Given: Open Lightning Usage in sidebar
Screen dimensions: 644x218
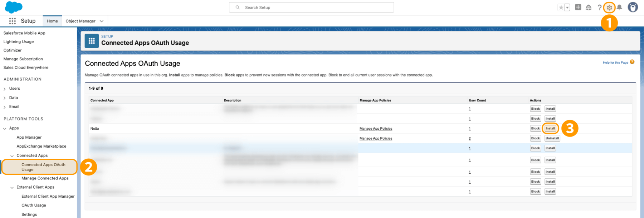Looking at the screenshot, I should (x=19, y=41).
